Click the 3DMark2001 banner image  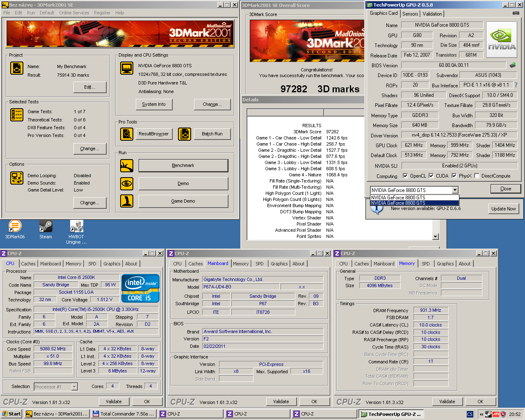pyautogui.click(x=120, y=34)
